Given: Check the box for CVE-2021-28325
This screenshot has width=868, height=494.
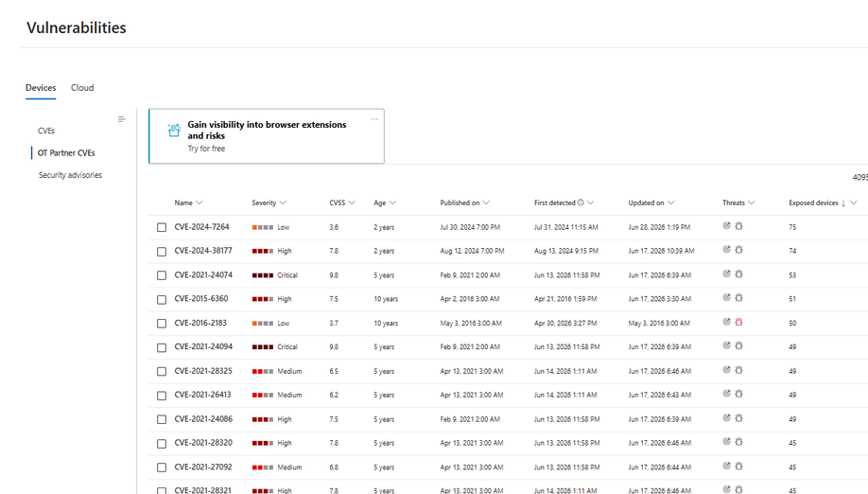Looking at the screenshot, I should tap(162, 372).
